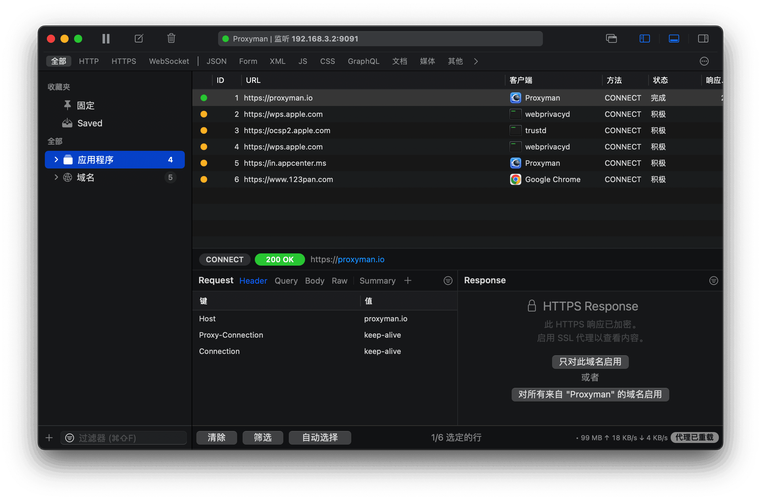Select row https://in.appcenter.ms

(457, 163)
